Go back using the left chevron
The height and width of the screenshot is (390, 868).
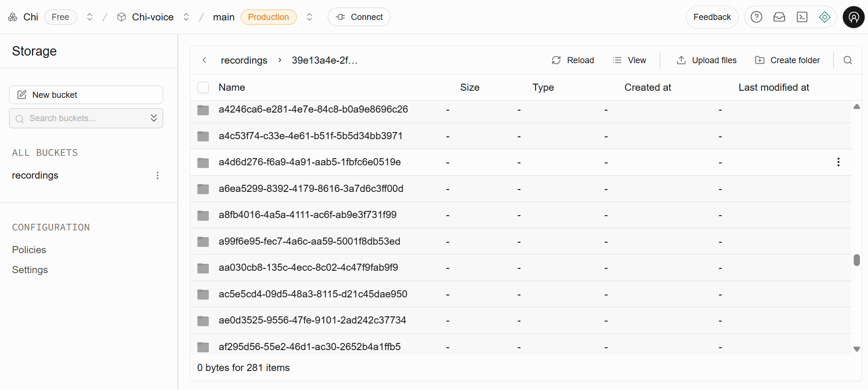pyautogui.click(x=205, y=60)
